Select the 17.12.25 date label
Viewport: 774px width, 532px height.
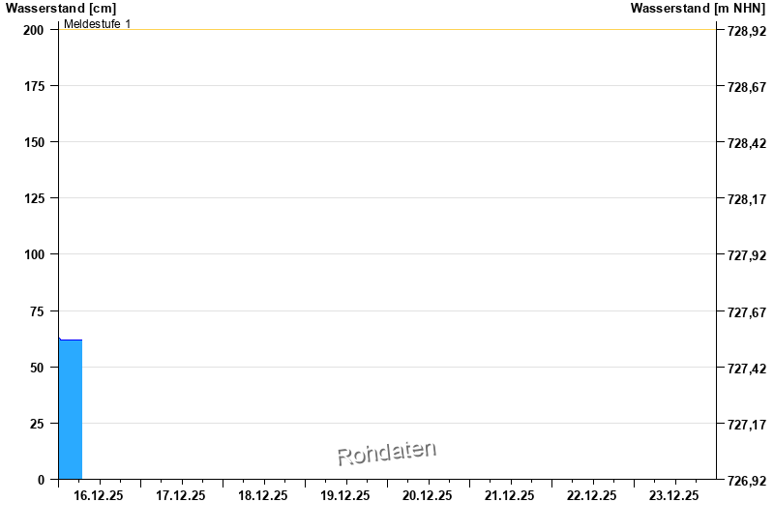[181, 495]
